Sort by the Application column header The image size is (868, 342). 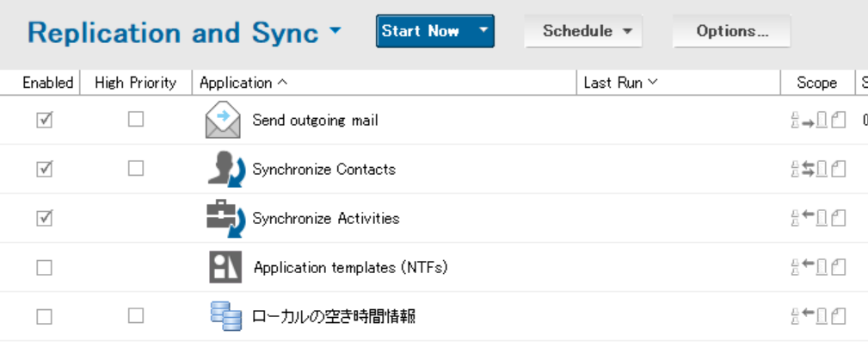pyautogui.click(x=243, y=83)
